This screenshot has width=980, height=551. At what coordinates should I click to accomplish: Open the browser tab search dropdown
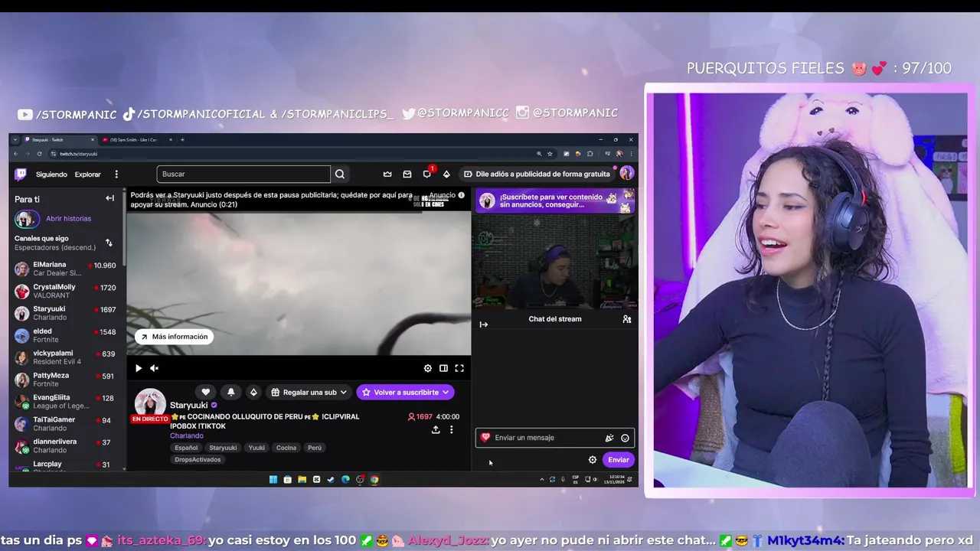15,140
